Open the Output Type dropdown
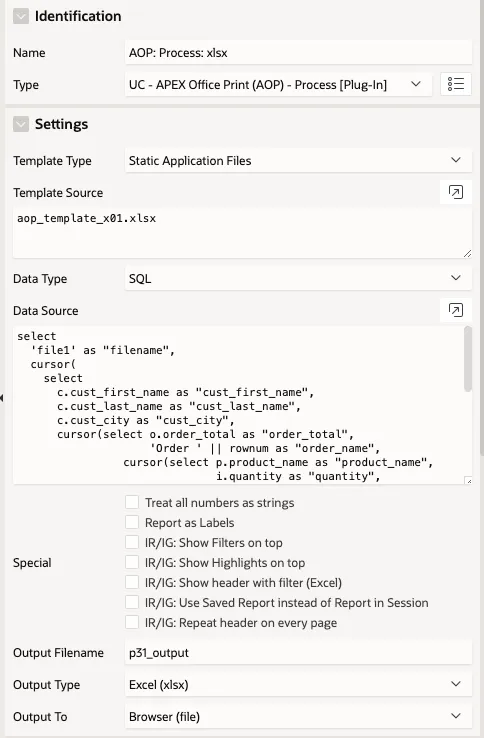 [298, 684]
